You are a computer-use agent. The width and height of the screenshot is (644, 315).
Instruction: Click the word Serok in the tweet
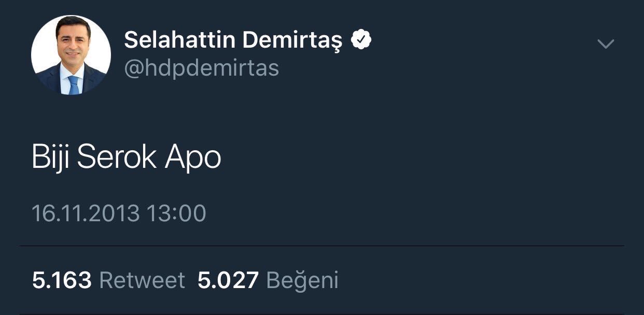(117, 156)
